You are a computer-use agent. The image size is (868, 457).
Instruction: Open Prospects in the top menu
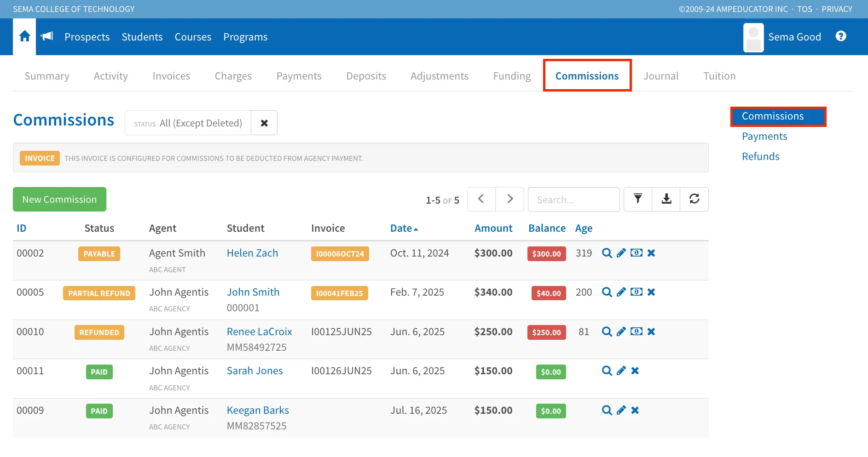tap(87, 37)
